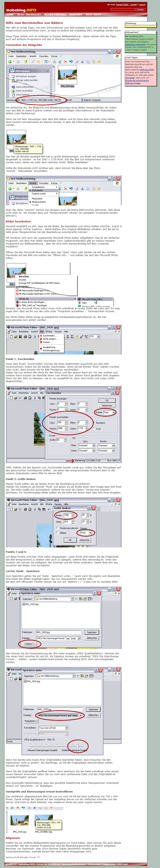
Task: Click 'Datei verschieben' in the first Explorer screenshot
Action: (24, 91)
